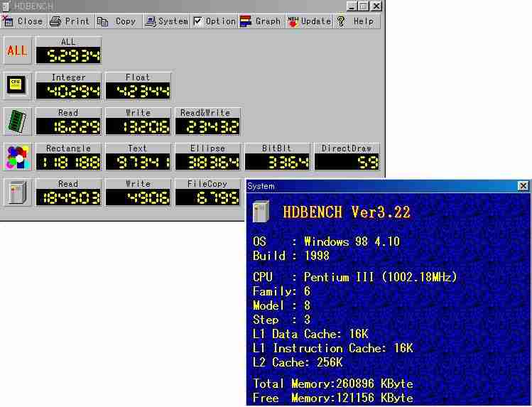Click the CPU chip benchmark icon

coord(17,86)
